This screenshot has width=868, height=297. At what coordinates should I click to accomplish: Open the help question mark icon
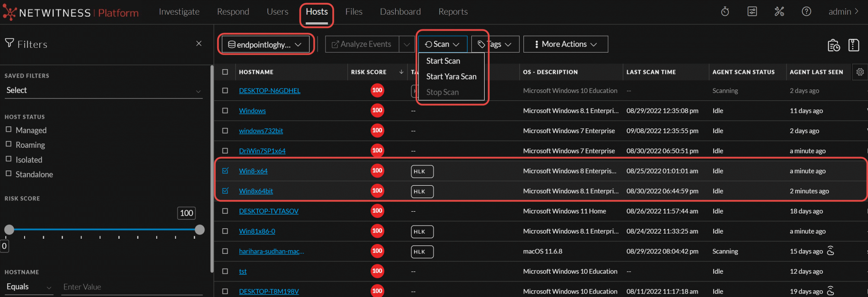coord(806,11)
